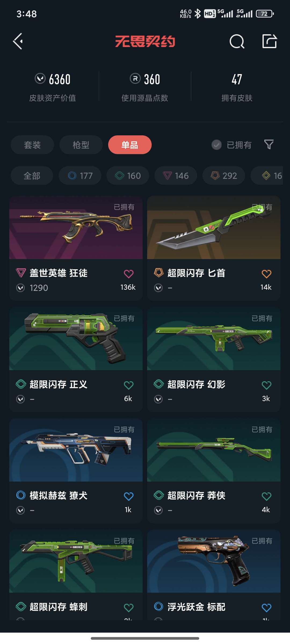The height and width of the screenshot is (644, 290).
Task: Filter by orange tier 292 chip
Action: pyautogui.click(x=224, y=176)
